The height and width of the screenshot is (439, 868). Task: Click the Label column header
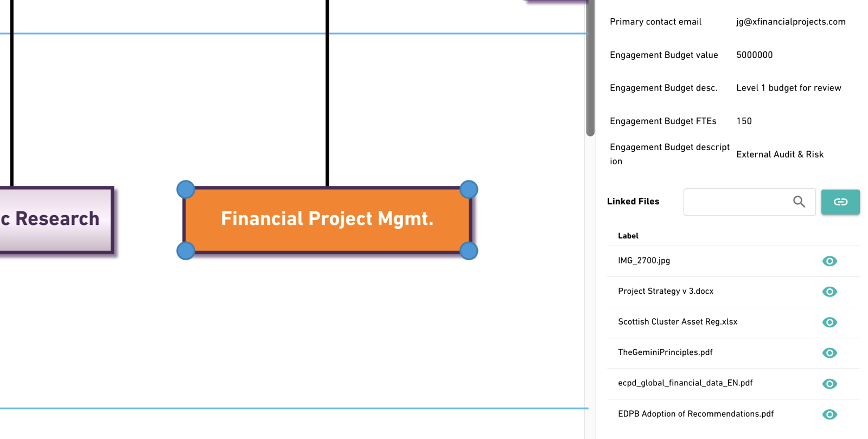click(x=628, y=236)
